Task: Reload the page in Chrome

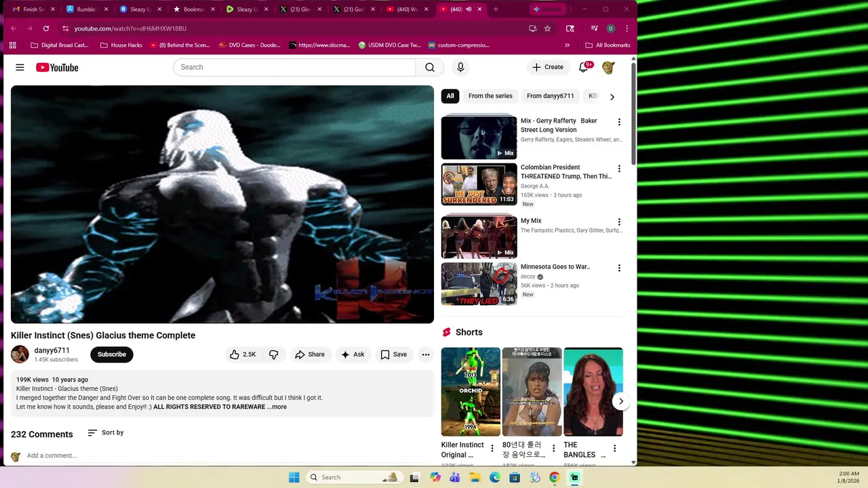Action: (46, 28)
